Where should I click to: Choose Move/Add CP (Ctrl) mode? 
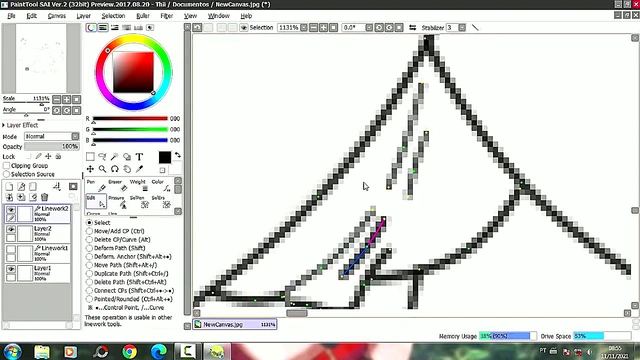(x=89, y=231)
